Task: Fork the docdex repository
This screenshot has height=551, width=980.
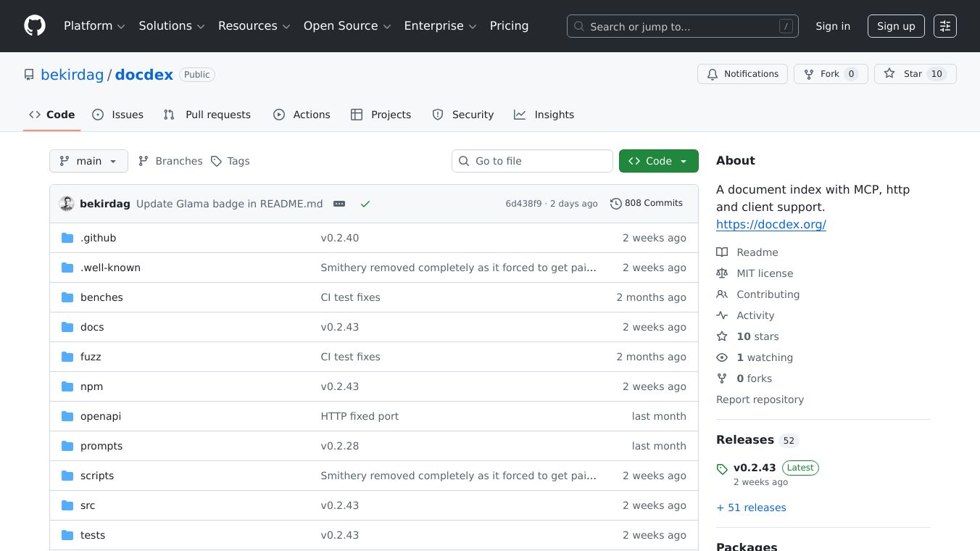Action: [x=830, y=74]
